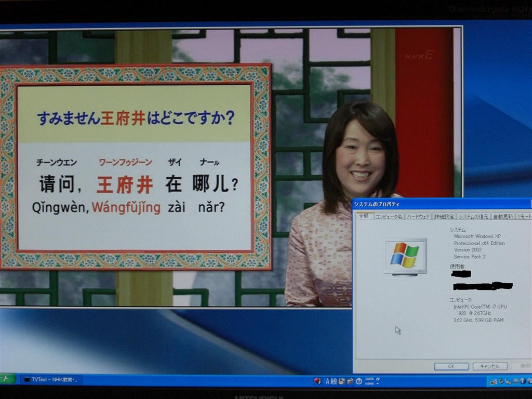The height and width of the screenshot is (399, 532).
Task: Click the red IME language bar icon
Action: click(x=317, y=381)
